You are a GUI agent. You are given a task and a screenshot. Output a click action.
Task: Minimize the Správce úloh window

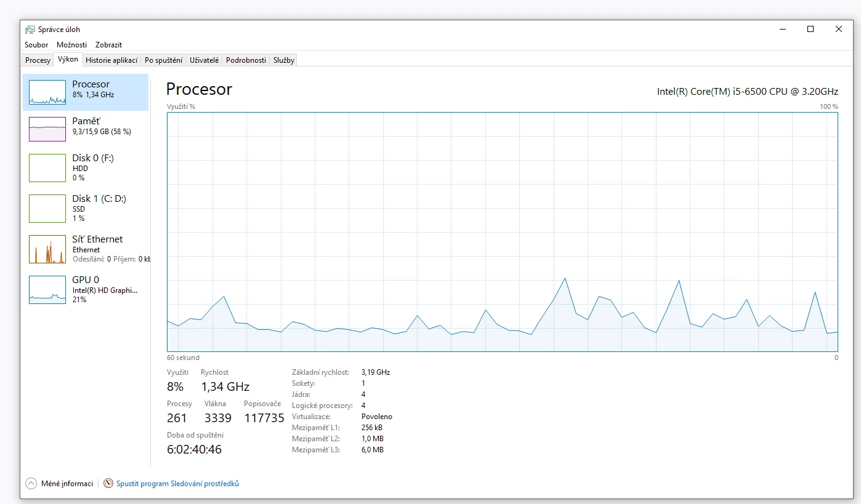(782, 29)
